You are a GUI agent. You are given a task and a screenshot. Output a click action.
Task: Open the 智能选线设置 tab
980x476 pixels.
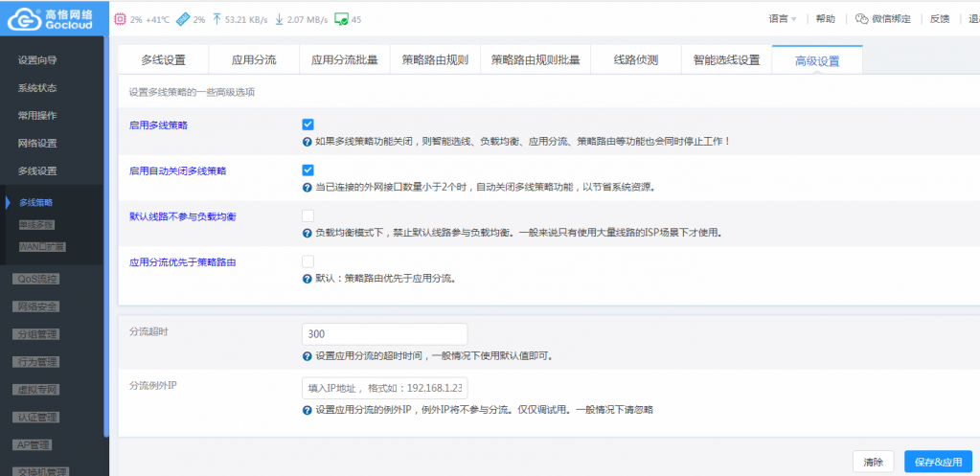[727, 60]
